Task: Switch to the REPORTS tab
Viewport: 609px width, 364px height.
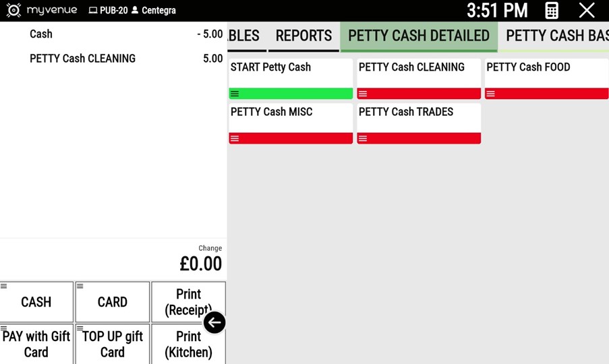Action: click(303, 36)
